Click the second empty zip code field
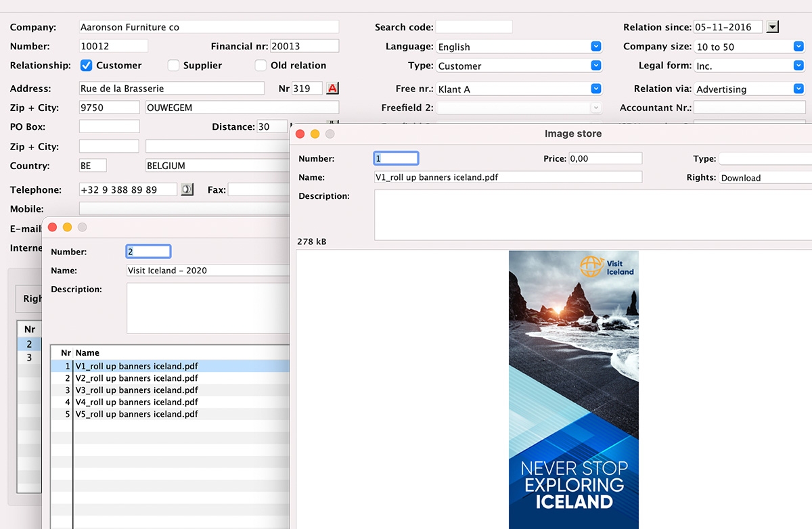Image resolution: width=812 pixels, height=529 pixels. pos(109,146)
